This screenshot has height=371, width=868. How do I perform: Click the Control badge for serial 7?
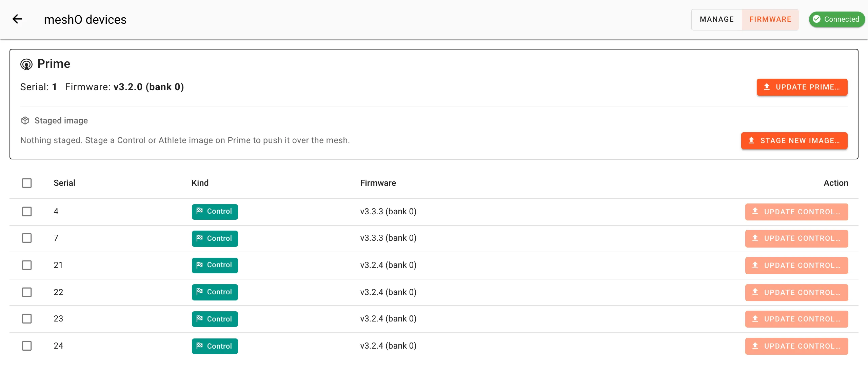coord(215,238)
